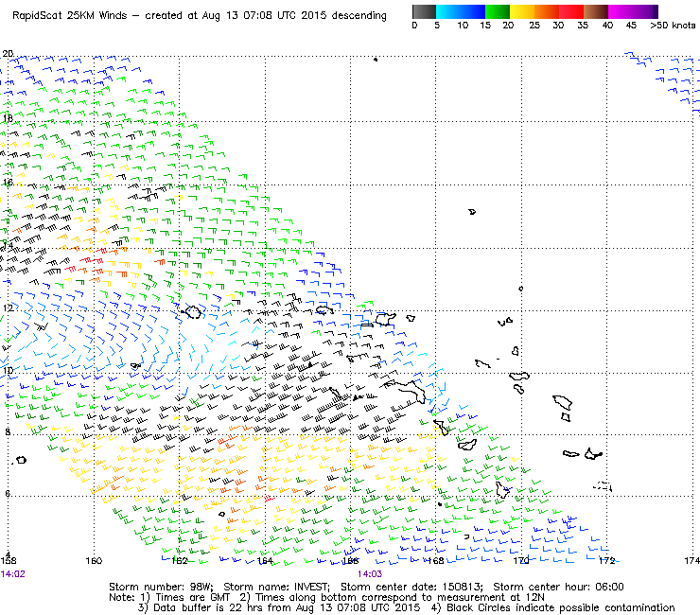Image resolution: width=700 pixels, height=615 pixels.
Task: Click the longitude label '168' on bottom axis
Action: coord(436,561)
